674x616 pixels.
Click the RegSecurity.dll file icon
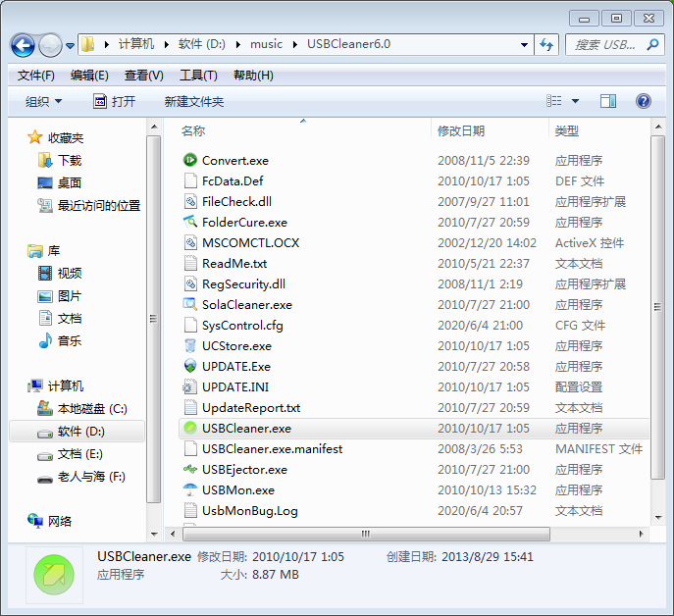pos(190,284)
